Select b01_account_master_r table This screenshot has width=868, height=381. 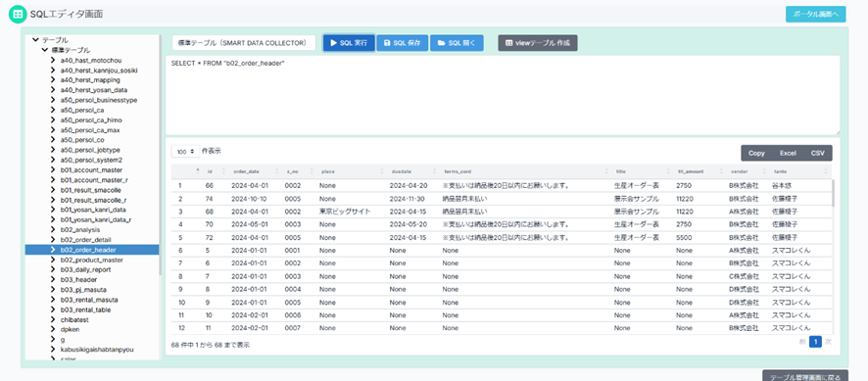95,180
